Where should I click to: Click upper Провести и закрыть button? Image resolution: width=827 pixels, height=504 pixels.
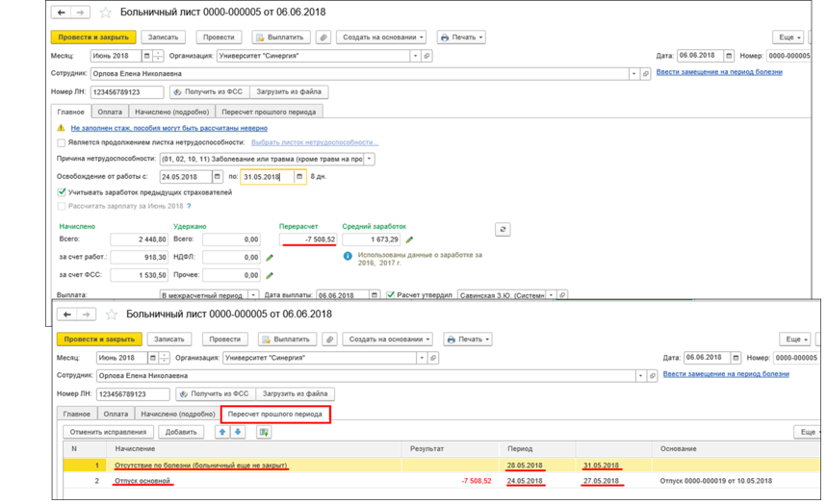[93, 38]
